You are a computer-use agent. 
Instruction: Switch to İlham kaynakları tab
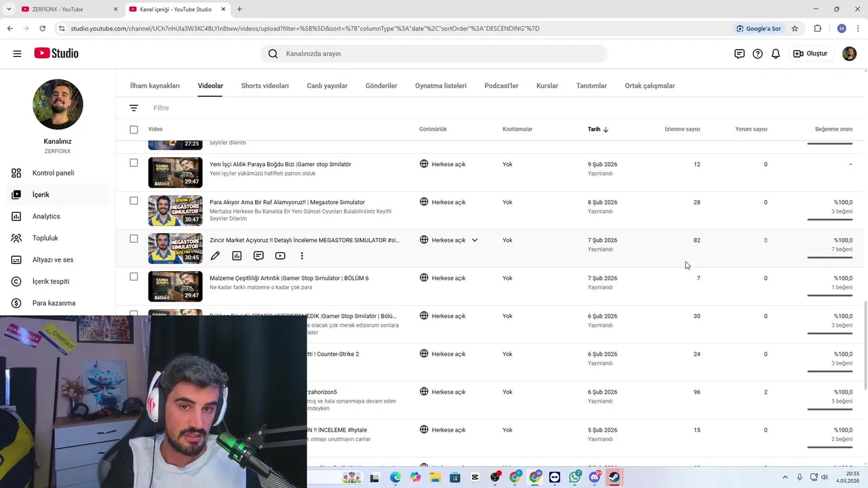pos(155,85)
